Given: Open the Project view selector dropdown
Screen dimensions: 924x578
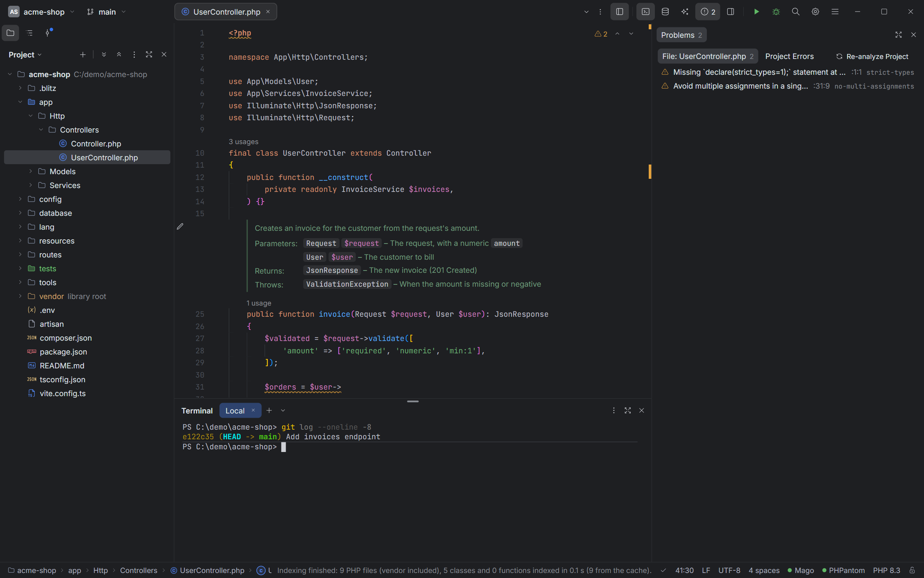Looking at the screenshot, I should pos(25,55).
